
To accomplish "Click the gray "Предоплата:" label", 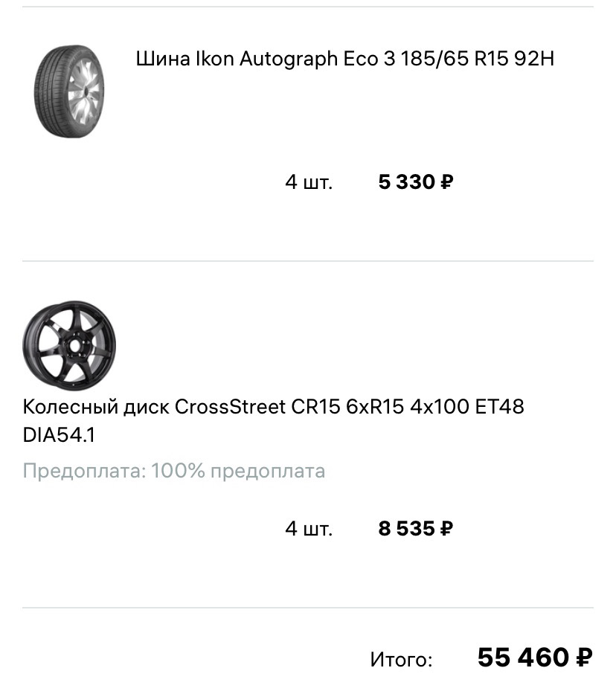I will pos(84,471).
